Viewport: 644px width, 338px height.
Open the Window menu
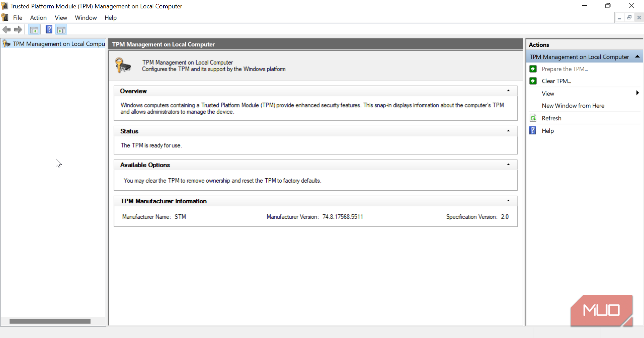click(86, 18)
